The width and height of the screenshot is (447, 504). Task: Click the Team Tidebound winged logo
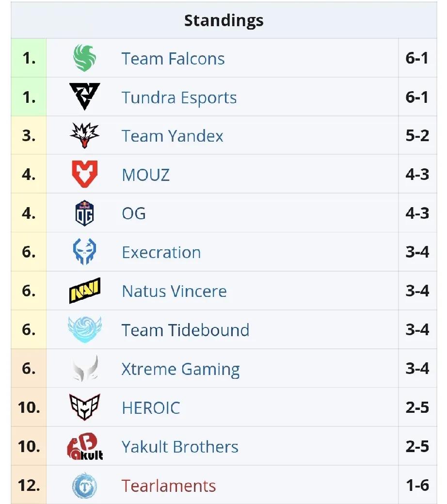tap(85, 330)
